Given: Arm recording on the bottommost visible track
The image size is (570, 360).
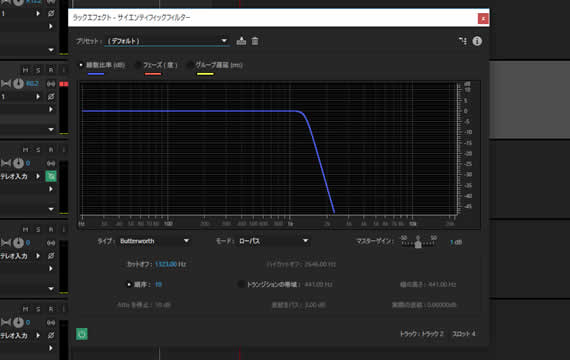Looking at the screenshot, I should click(51, 309).
